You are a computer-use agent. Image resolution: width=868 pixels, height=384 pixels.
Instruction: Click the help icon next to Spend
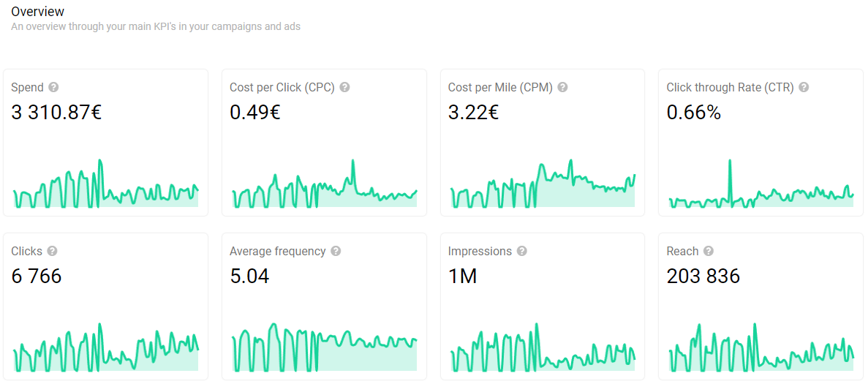point(53,87)
